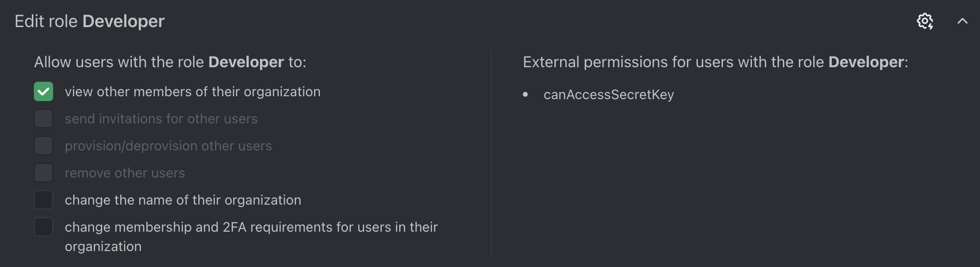Enable change organization name checkbox

tap(43, 200)
